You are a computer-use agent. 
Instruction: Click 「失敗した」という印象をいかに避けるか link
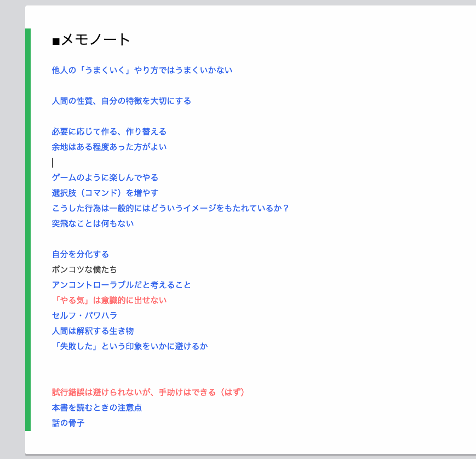pyautogui.click(x=129, y=346)
